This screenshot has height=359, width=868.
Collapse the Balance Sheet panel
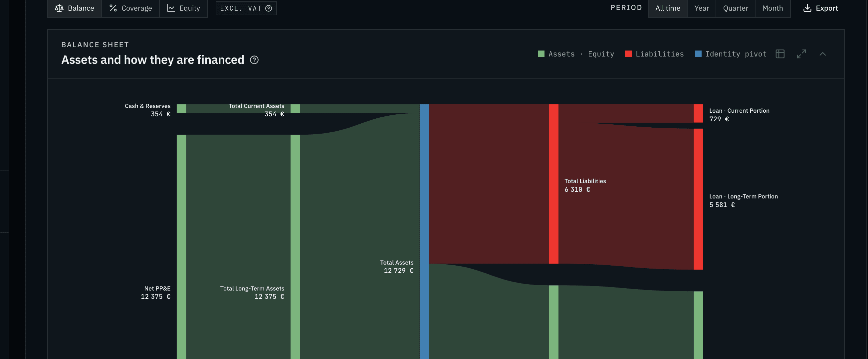click(822, 54)
